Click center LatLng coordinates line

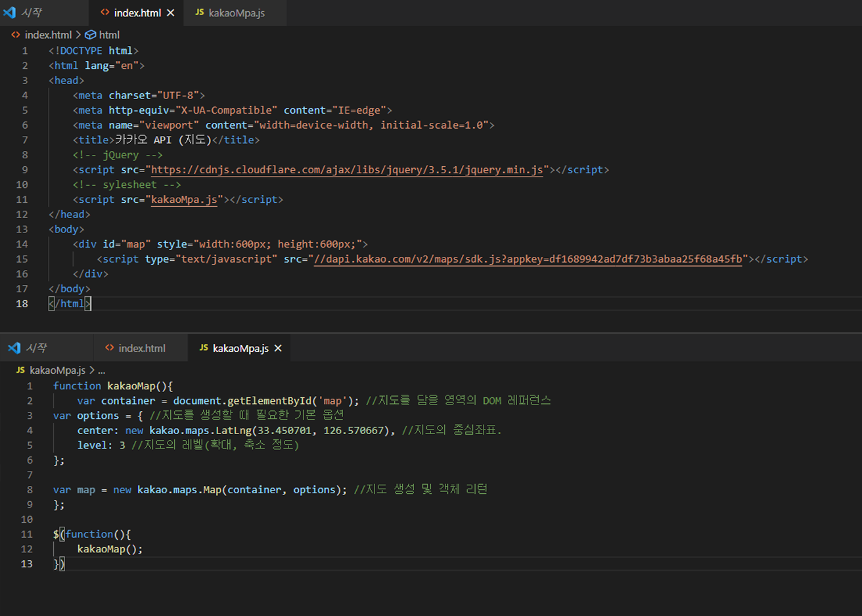(289, 431)
